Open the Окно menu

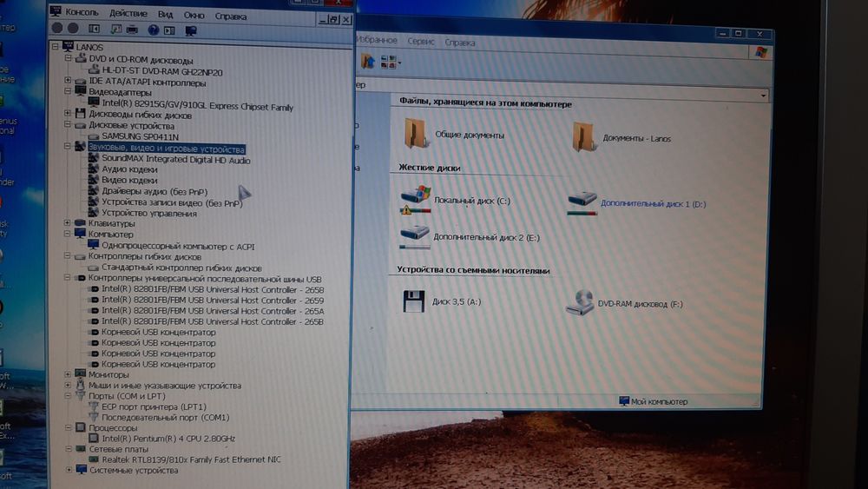(x=194, y=16)
